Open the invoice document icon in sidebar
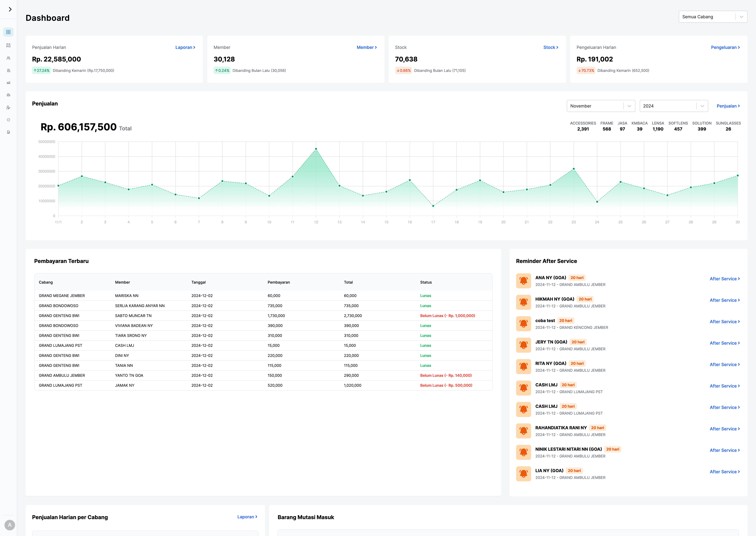Viewport: 756px width, 536px height. (8, 70)
